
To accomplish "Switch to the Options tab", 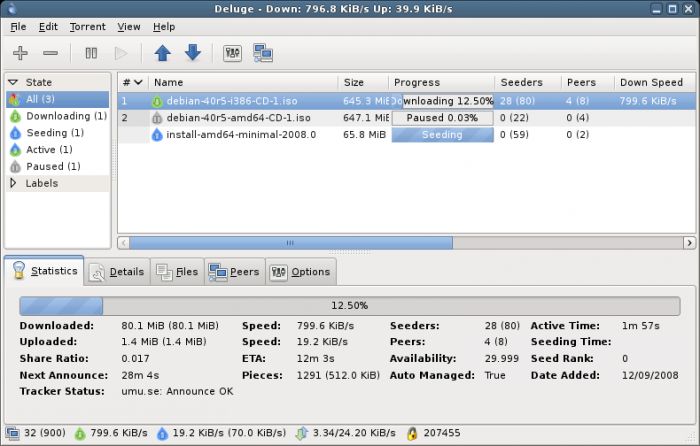I will coord(301,271).
